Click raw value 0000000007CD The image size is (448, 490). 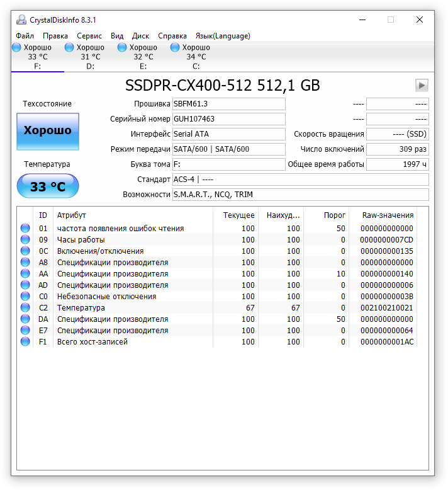(x=386, y=240)
